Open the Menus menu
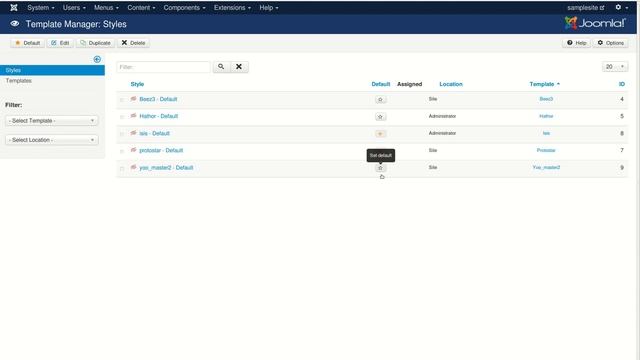640x360 pixels. tap(106, 8)
